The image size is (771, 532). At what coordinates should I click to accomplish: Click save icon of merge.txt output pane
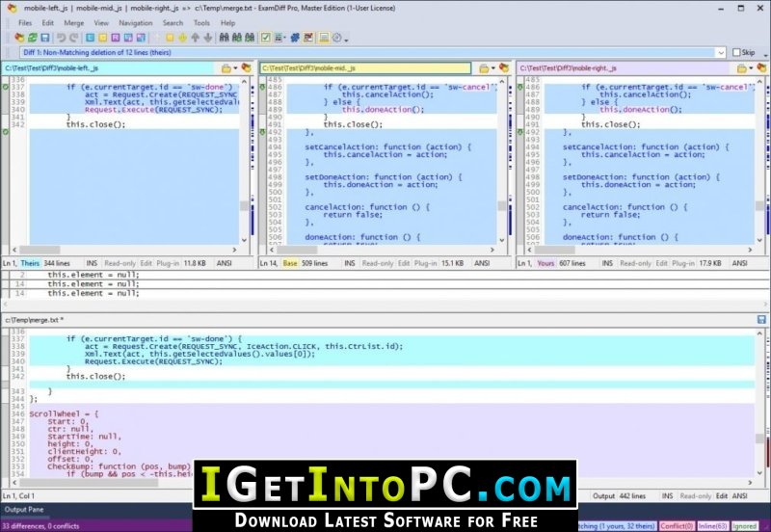(x=761, y=320)
